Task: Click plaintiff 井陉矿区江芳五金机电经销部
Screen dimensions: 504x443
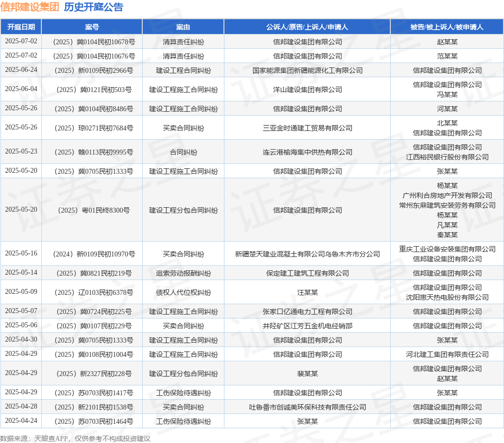Action: [307, 326]
